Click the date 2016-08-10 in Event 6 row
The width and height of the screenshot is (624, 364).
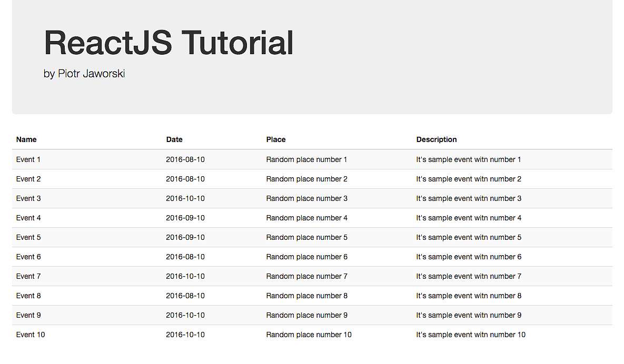185,257
